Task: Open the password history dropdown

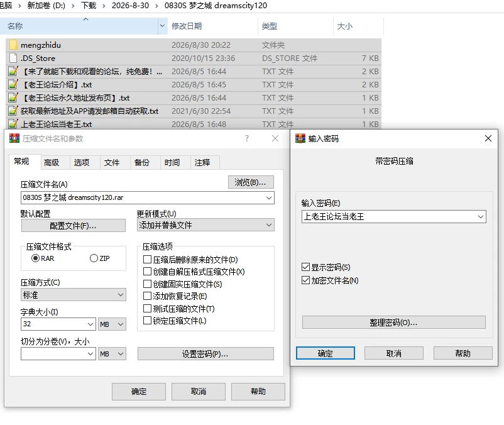Action: tap(481, 217)
